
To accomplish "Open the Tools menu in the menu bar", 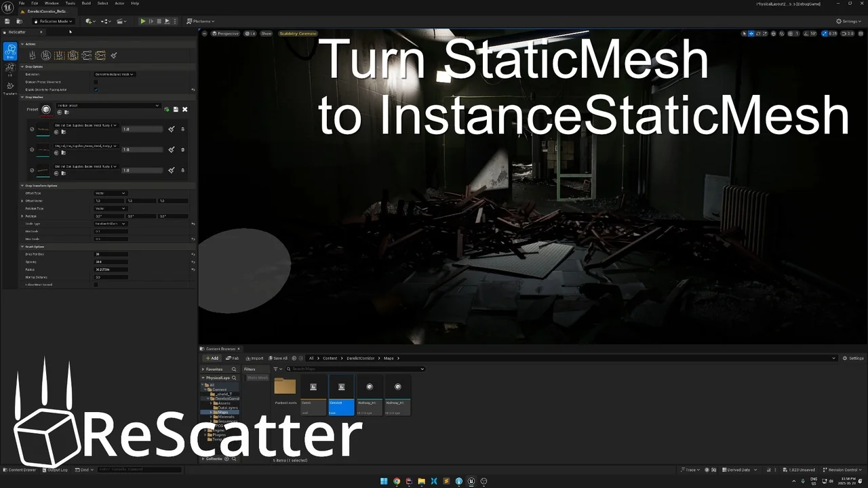I will [70, 3].
